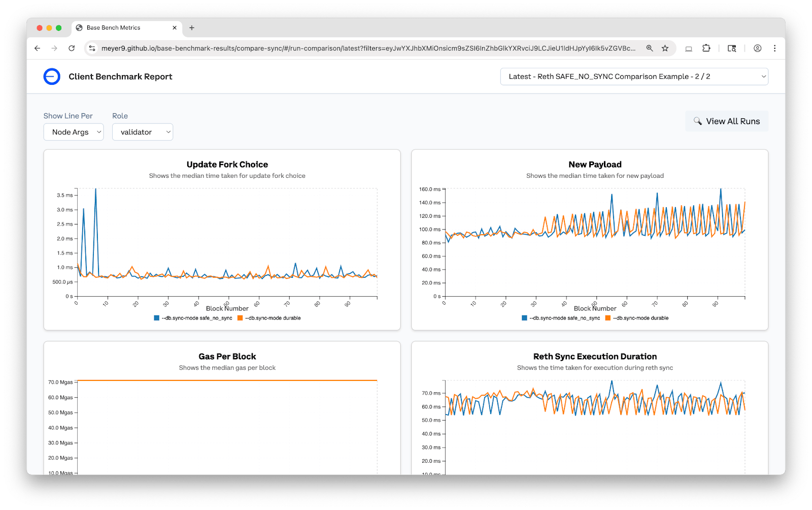Reload the page with refresh icon
Screen dimensions: 812x510
pos(72,48)
